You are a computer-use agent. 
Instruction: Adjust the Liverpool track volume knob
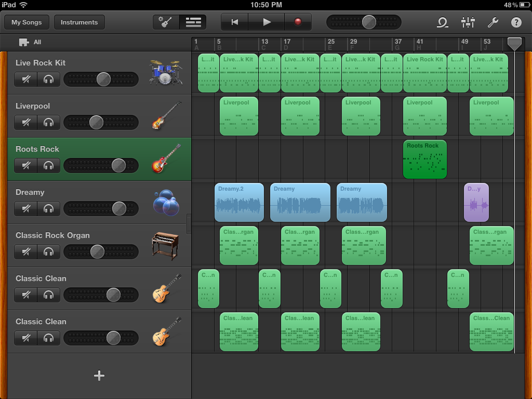tap(96, 123)
